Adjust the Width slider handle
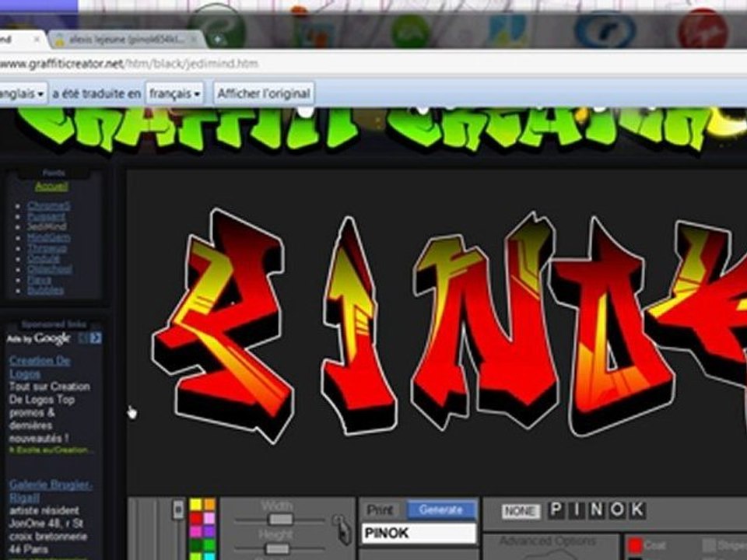Screen dimensions: 747x560 (x=281, y=520)
